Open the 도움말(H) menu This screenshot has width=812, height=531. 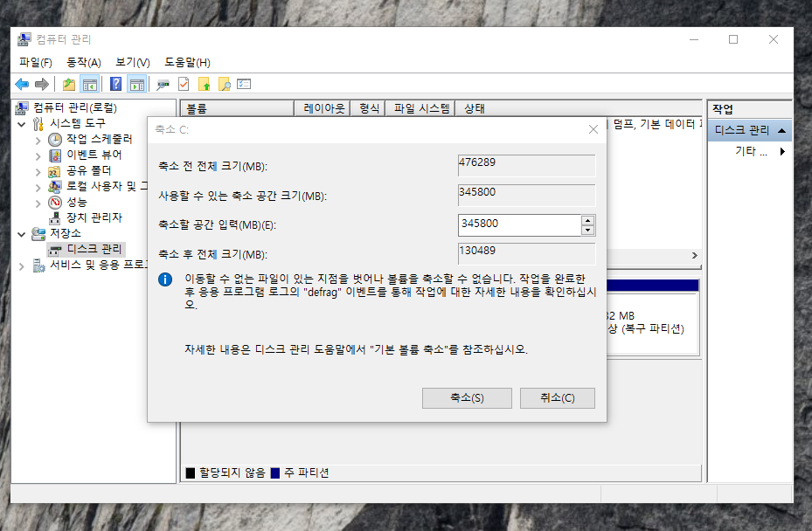pos(187,63)
